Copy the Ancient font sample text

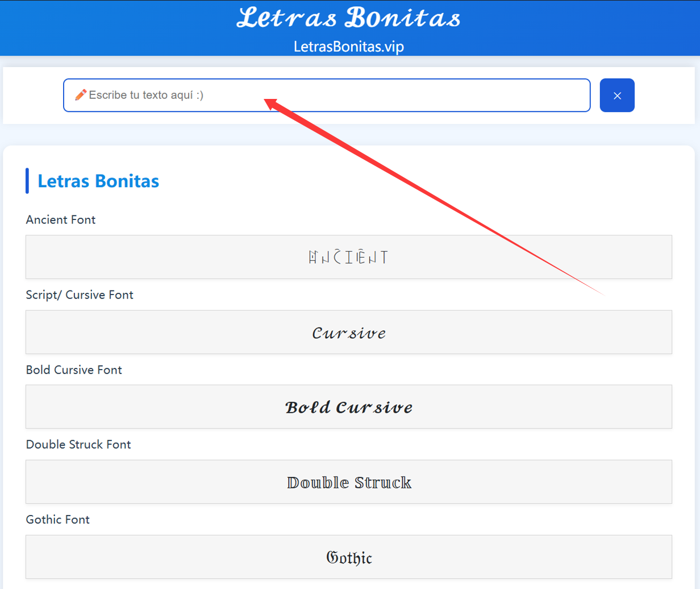(x=348, y=258)
